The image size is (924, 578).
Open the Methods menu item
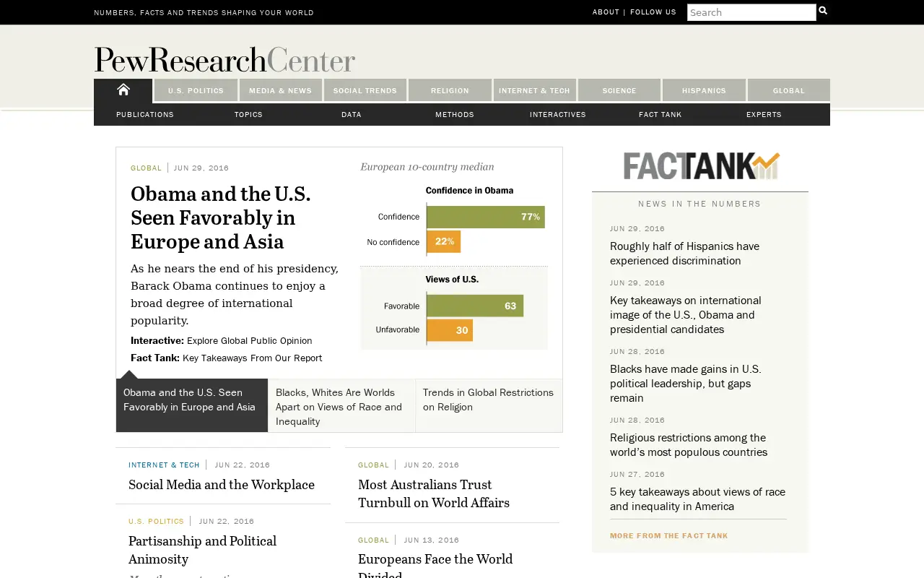[455, 114]
